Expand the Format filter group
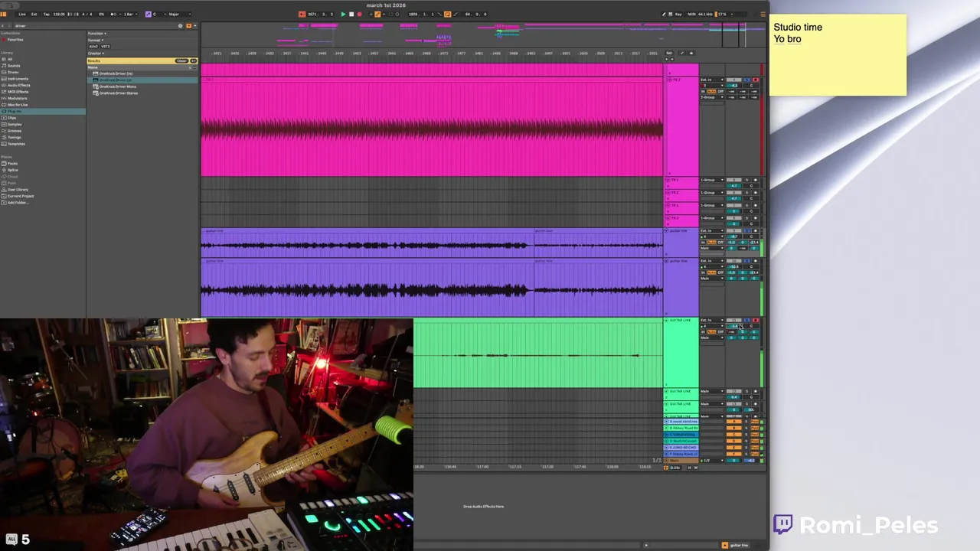This screenshot has width=980, height=551. pos(95,40)
